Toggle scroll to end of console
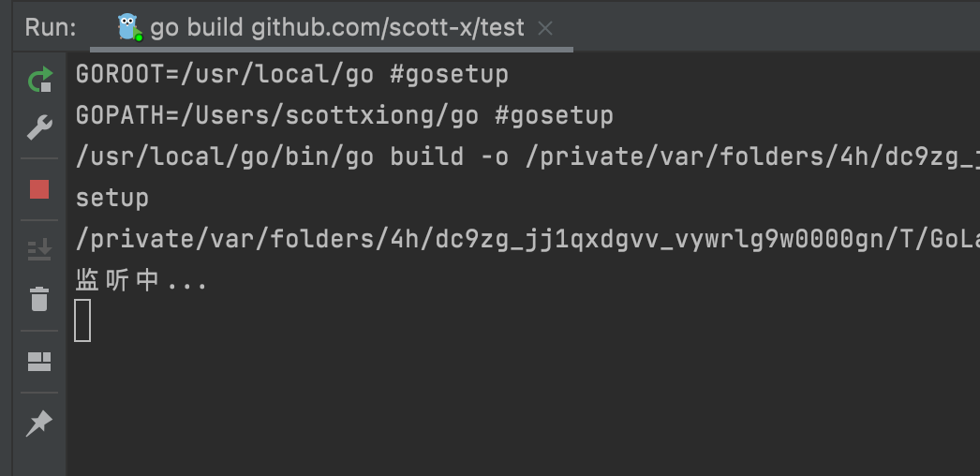 39,250
